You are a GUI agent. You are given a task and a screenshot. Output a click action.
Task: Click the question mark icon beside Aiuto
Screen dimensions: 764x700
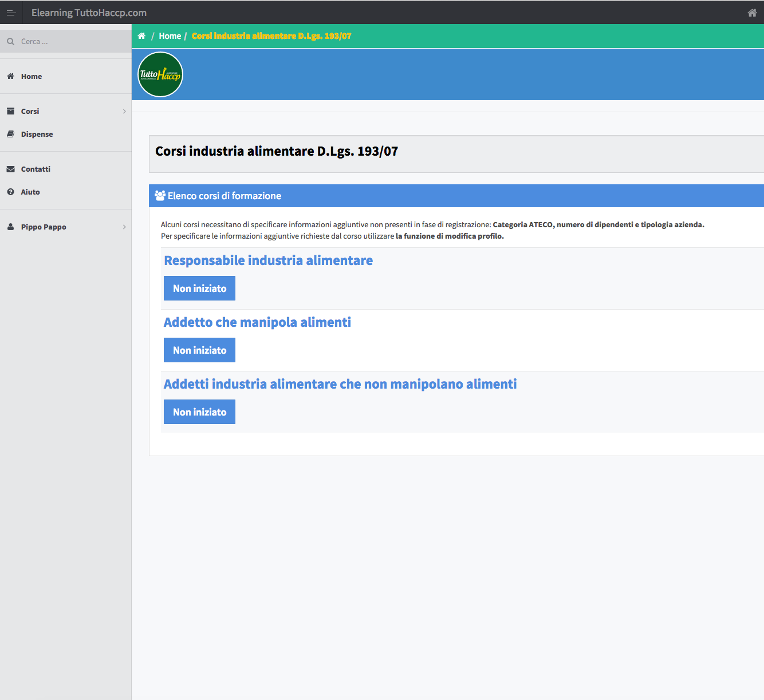pos(10,192)
